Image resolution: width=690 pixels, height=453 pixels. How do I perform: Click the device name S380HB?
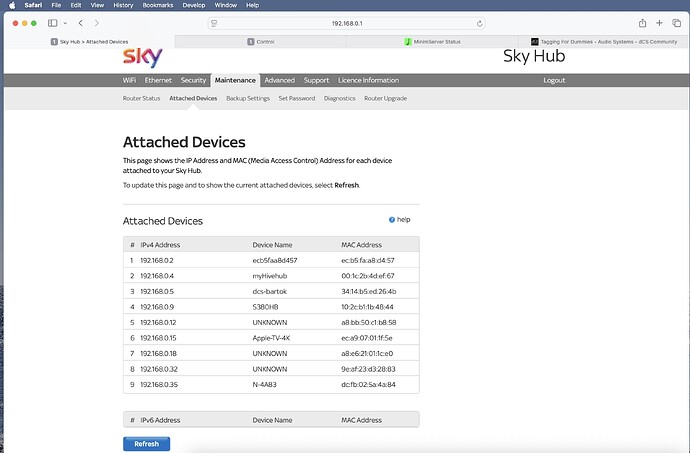pos(265,307)
